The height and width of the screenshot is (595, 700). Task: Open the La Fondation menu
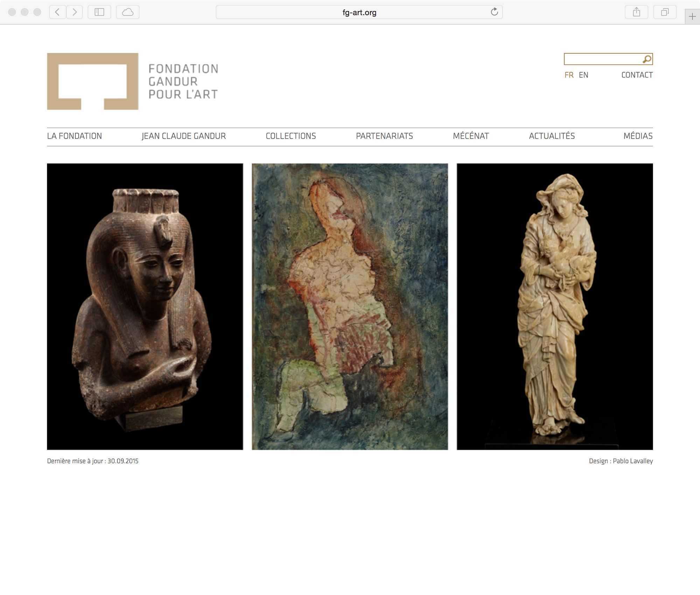[x=75, y=136]
